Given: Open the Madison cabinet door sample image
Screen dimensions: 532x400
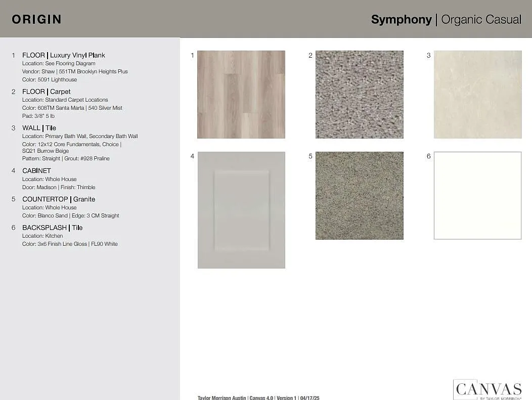Looking at the screenshot, I should pyautogui.click(x=241, y=210).
